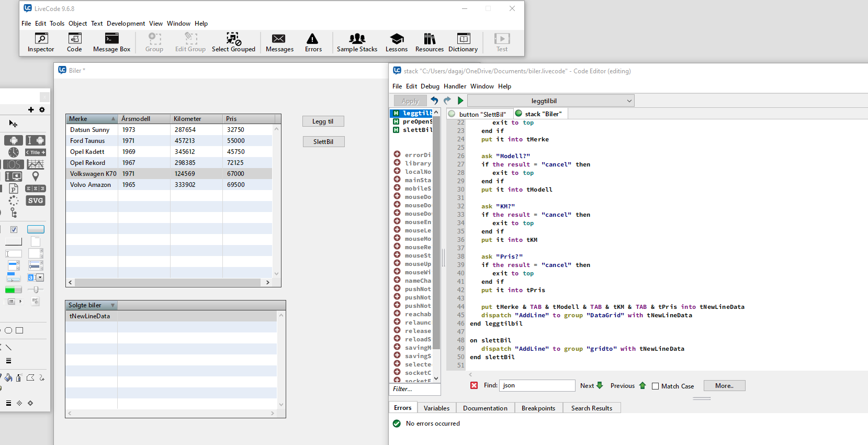Select the PDF viewer widget in Tools palette
868x445 pixels.
(x=14, y=188)
